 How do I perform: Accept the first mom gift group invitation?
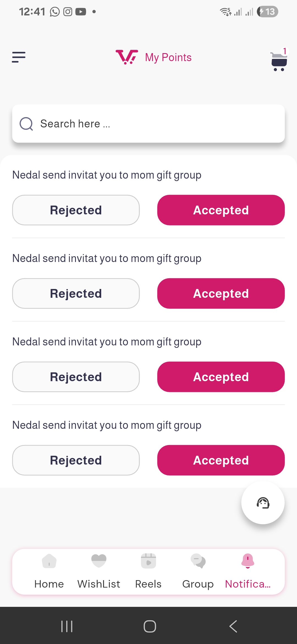coord(221,210)
